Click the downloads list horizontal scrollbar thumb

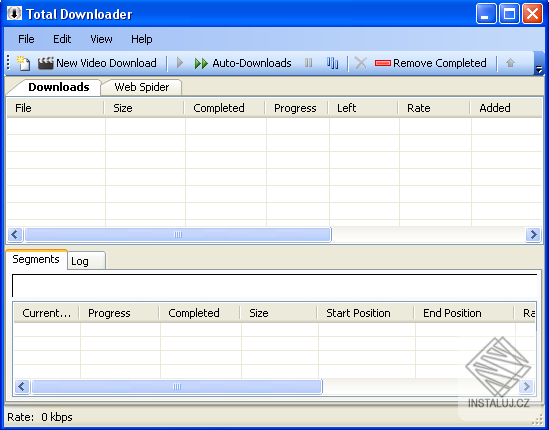(x=178, y=234)
